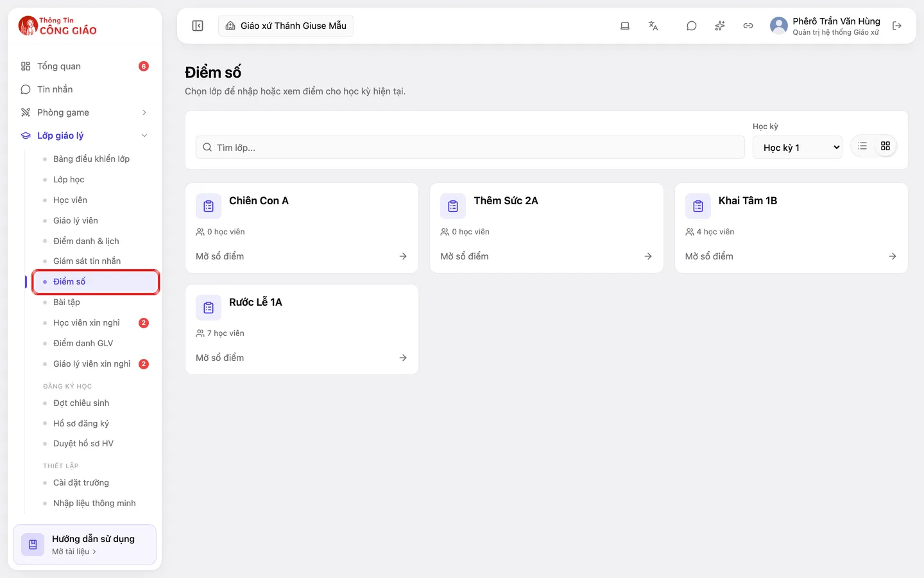
Task: Open Nhập liệu thông minh item
Action: [96, 503]
